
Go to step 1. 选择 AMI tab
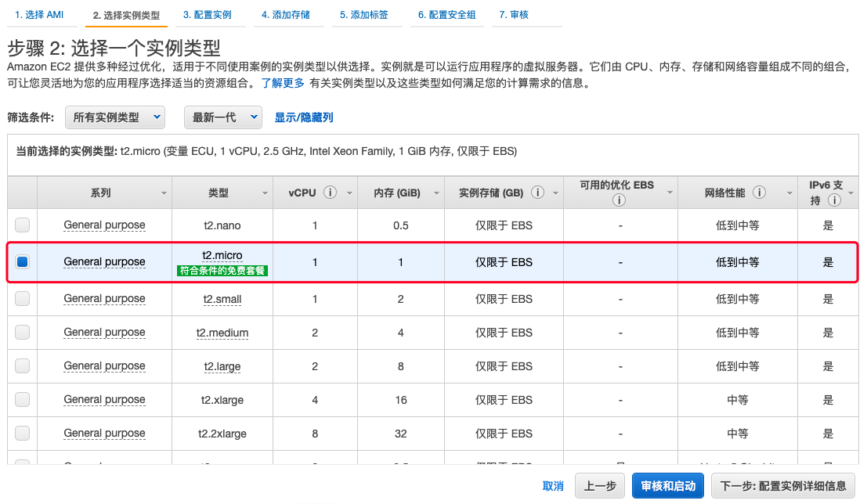pos(39,15)
